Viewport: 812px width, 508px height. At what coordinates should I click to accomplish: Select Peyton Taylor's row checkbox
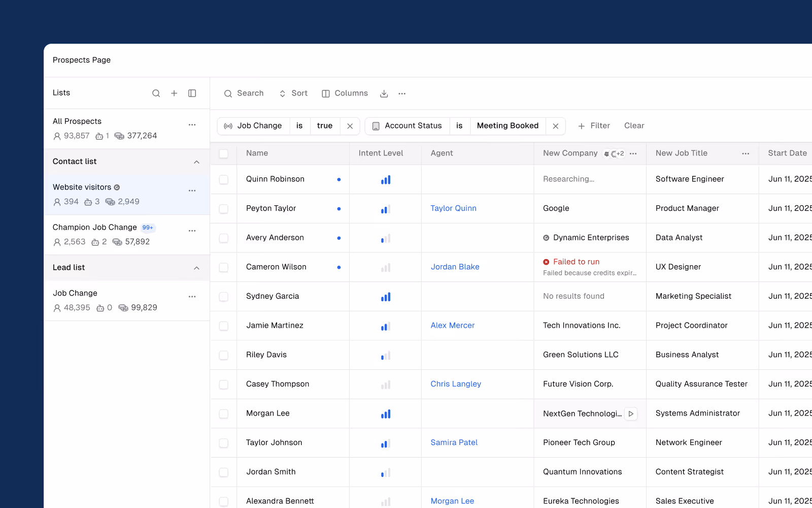point(224,209)
